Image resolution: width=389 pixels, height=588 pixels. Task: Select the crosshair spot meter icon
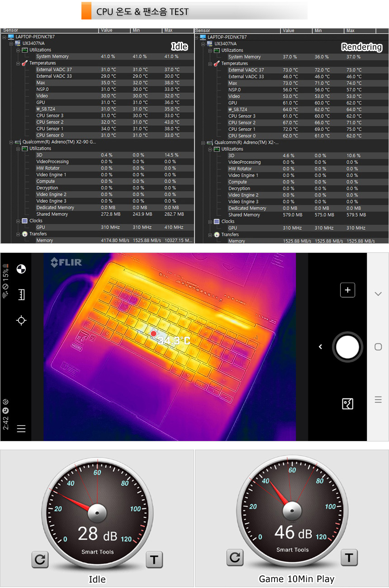pos(21,321)
